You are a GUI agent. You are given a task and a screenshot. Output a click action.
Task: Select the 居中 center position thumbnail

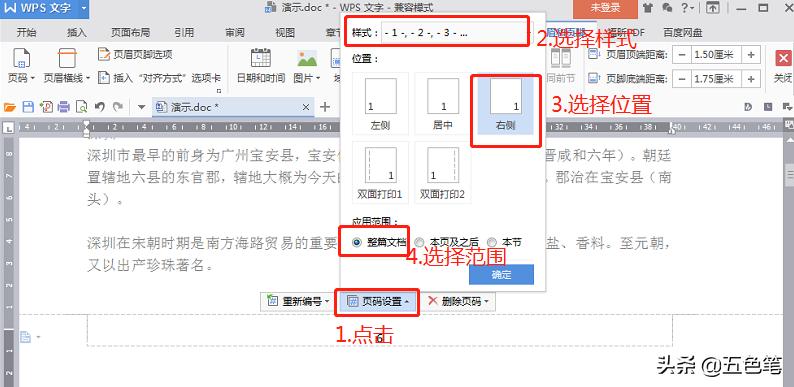click(443, 104)
